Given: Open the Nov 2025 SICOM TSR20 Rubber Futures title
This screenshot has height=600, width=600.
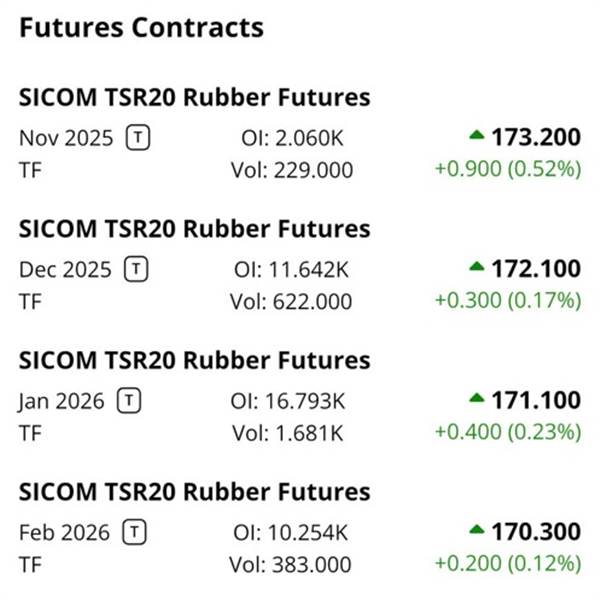Looking at the screenshot, I should (x=194, y=97).
